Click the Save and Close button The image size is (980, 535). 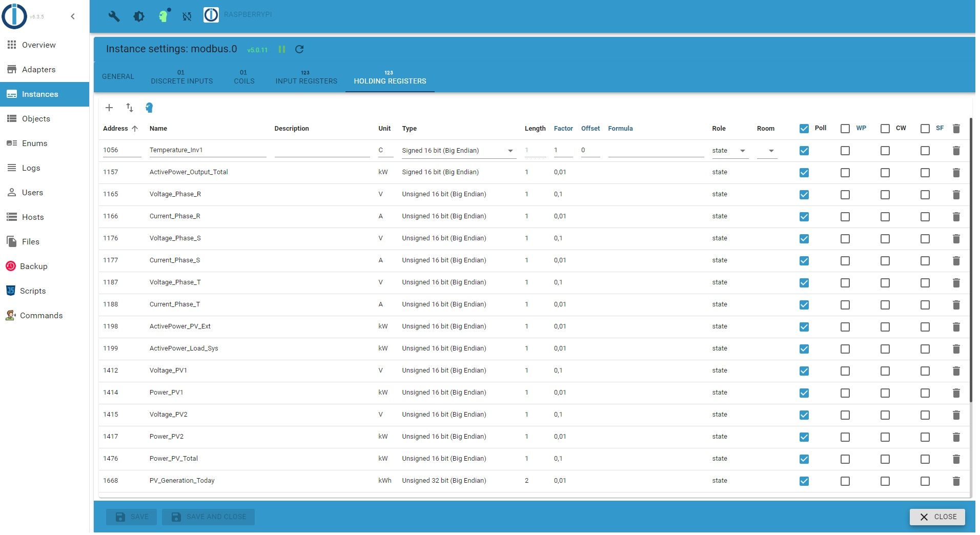[208, 517]
